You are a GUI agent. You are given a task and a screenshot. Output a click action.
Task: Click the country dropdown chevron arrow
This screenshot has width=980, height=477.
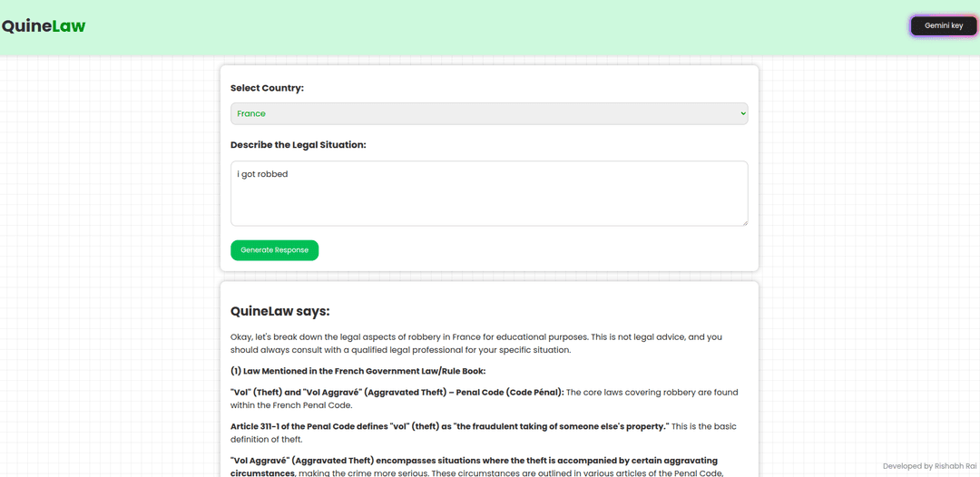742,113
